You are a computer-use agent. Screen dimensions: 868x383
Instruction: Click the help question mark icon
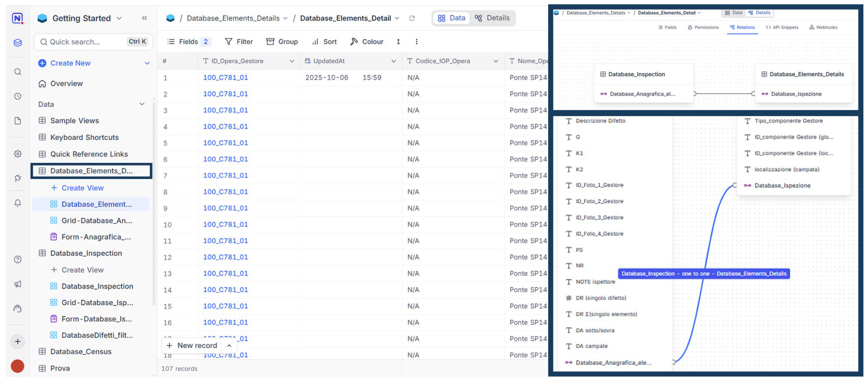point(18,259)
